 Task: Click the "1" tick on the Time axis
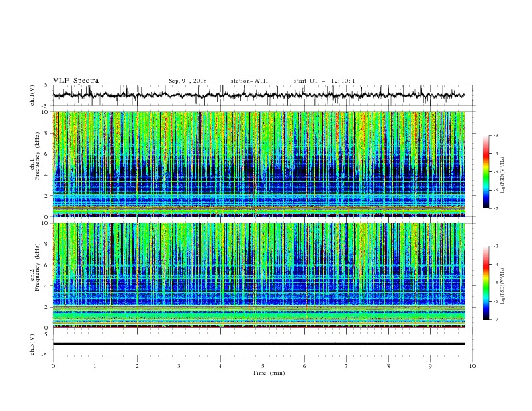tap(95, 366)
